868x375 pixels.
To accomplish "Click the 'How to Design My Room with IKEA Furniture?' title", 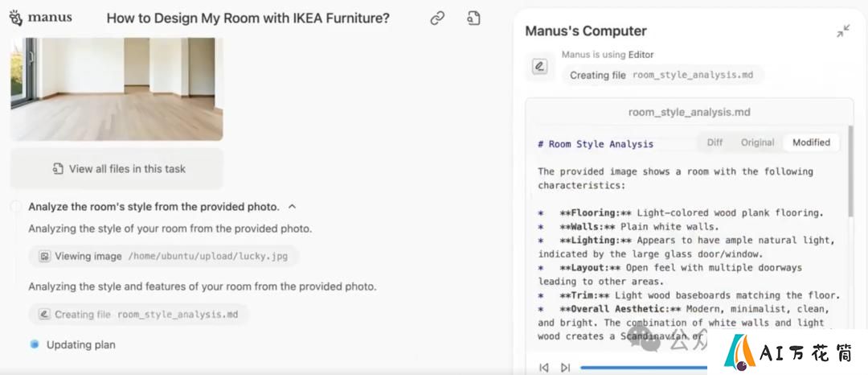I will [x=248, y=19].
